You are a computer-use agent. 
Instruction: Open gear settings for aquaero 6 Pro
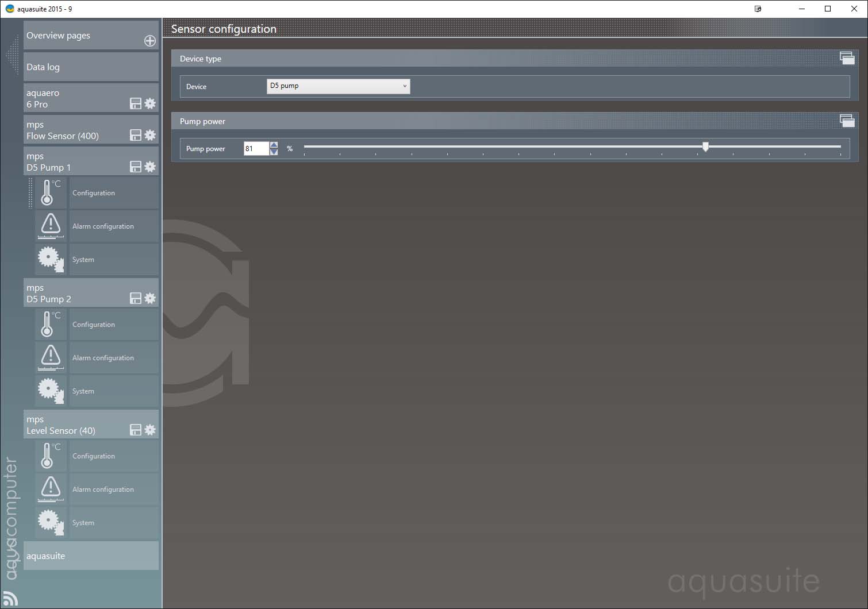coord(150,103)
